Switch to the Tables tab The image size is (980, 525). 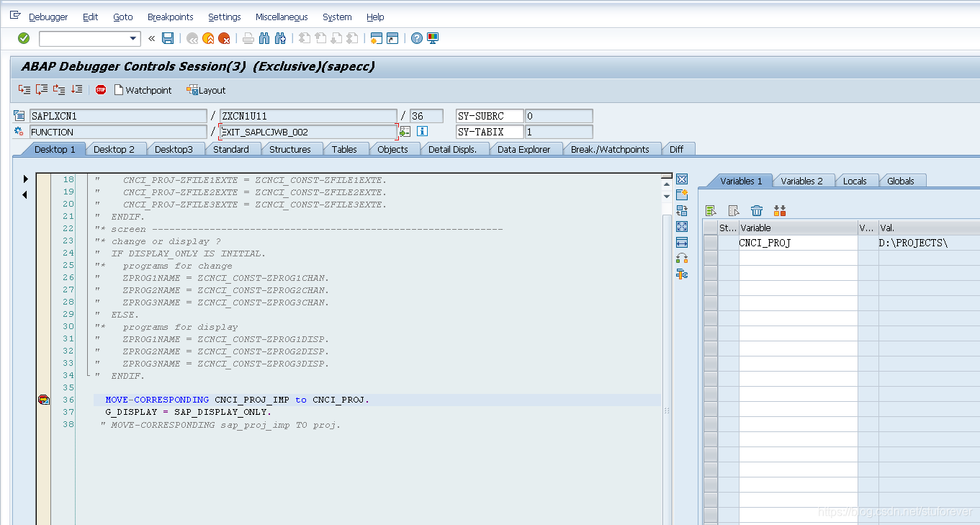(x=344, y=149)
